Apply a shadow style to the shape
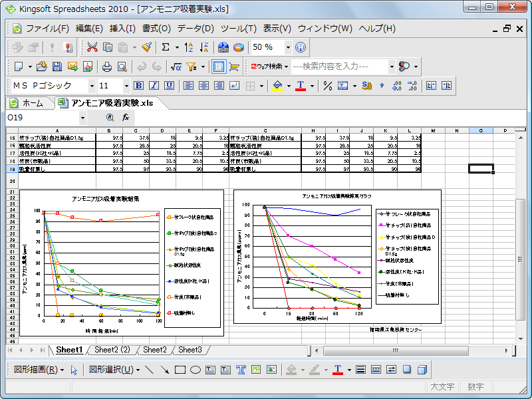Image resolution: width=532 pixels, height=399 pixels. [x=407, y=370]
